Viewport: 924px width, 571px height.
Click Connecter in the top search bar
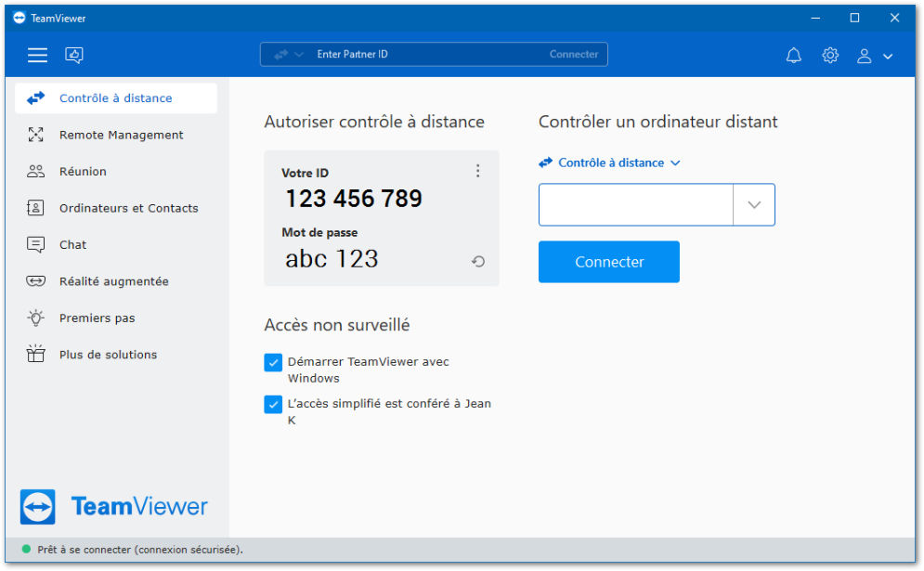click(573, 54)
